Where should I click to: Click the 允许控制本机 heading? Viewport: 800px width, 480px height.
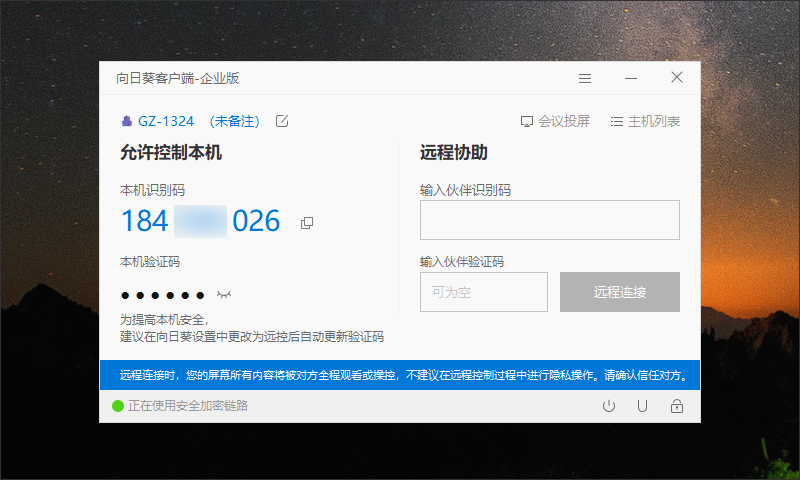click(171, 153)
